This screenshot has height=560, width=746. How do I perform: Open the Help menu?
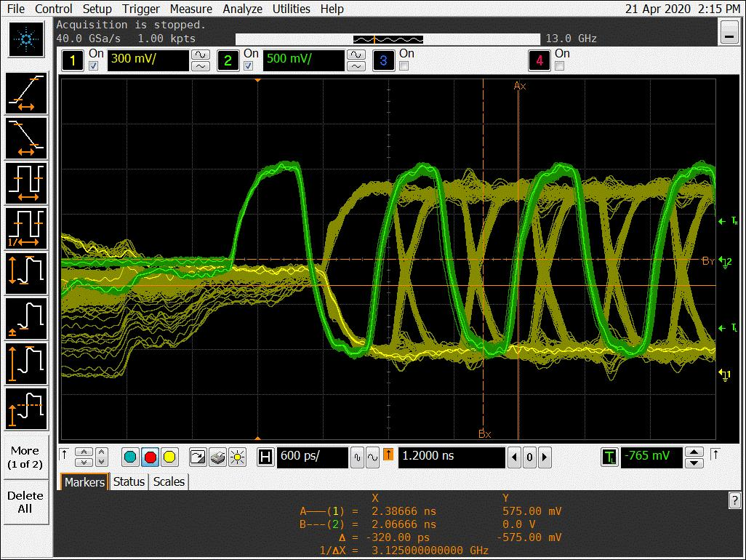[x=332, y=9]
